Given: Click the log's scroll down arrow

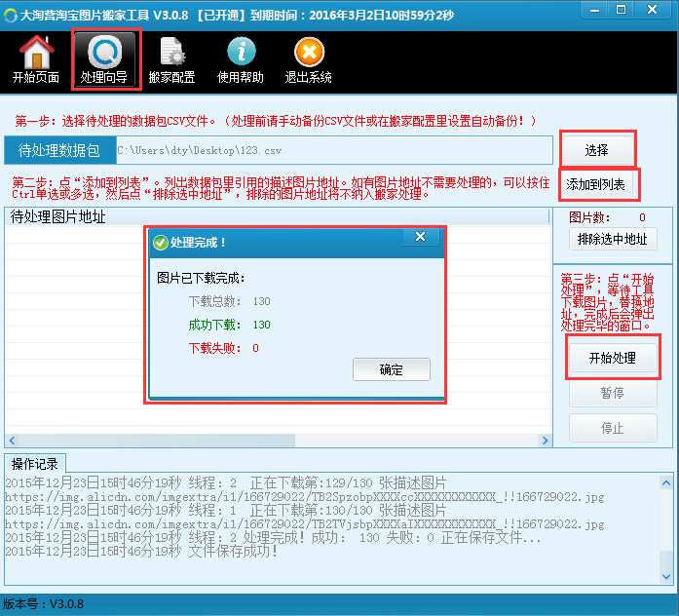Looking at the screenshot, I should (x=666, y=577).
